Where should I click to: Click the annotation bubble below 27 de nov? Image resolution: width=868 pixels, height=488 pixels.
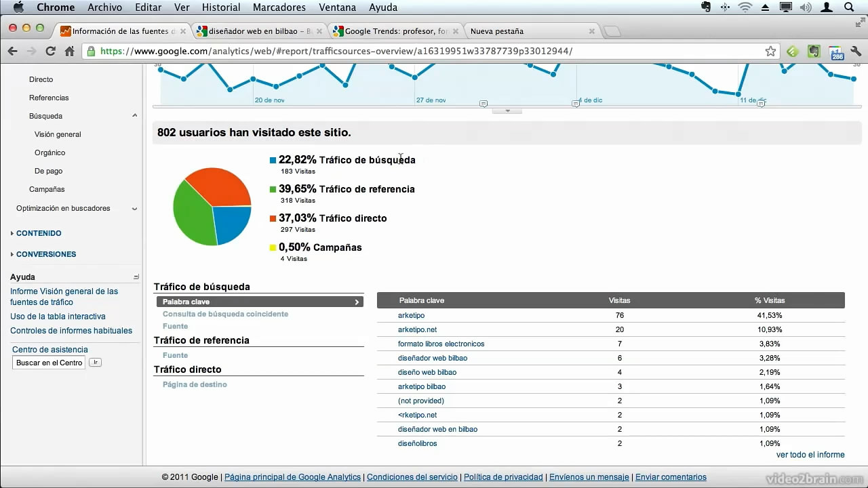(x=484, y=104)
